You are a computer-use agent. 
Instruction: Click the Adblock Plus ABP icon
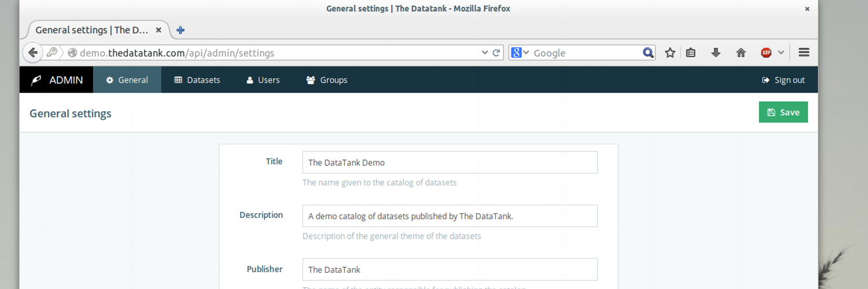[766, 53]
